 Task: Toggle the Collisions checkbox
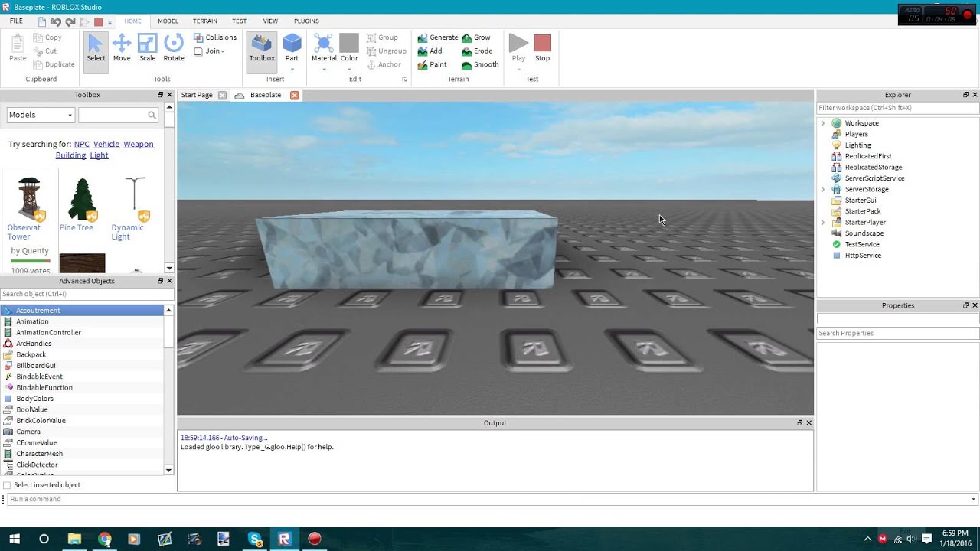[x=198, y=37]
